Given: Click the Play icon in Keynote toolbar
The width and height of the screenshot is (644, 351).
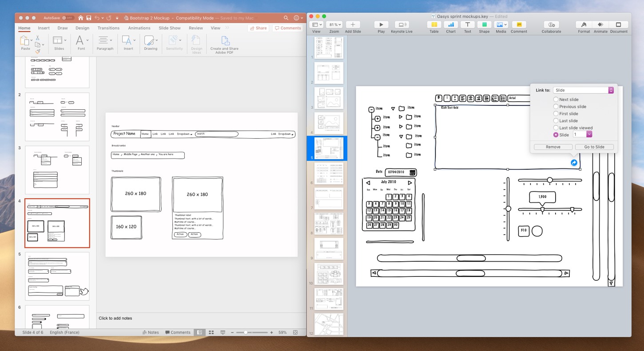Looking at the screenshot, I should click(x=381, y=25).
